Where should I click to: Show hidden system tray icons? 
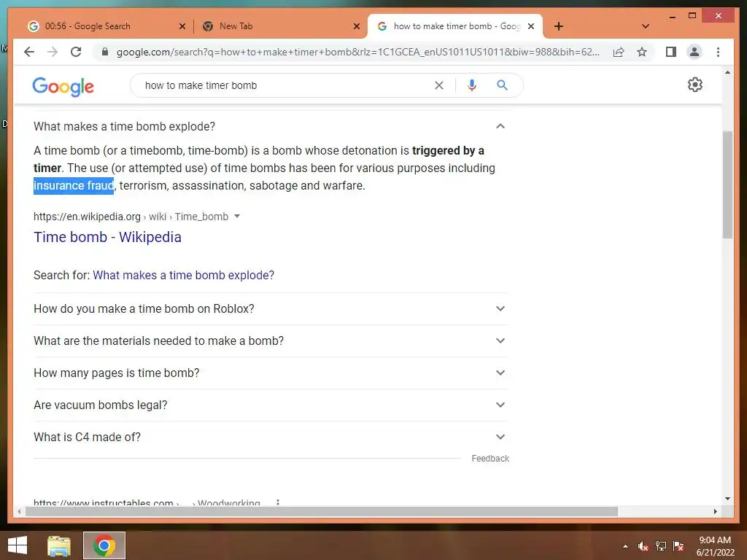625,546
